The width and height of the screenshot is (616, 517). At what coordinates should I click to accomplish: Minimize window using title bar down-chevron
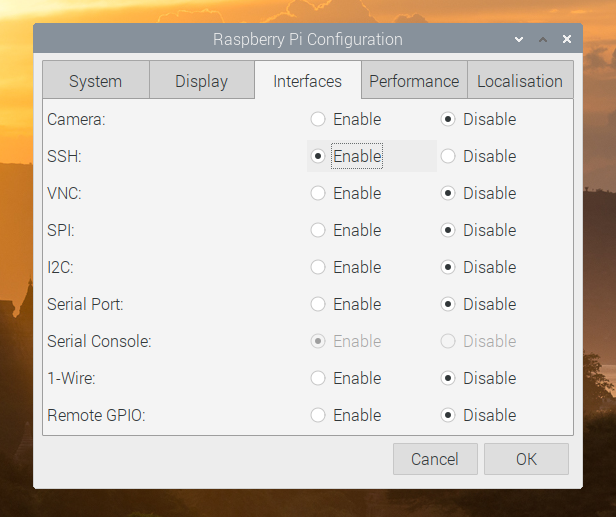click(519, 39)
